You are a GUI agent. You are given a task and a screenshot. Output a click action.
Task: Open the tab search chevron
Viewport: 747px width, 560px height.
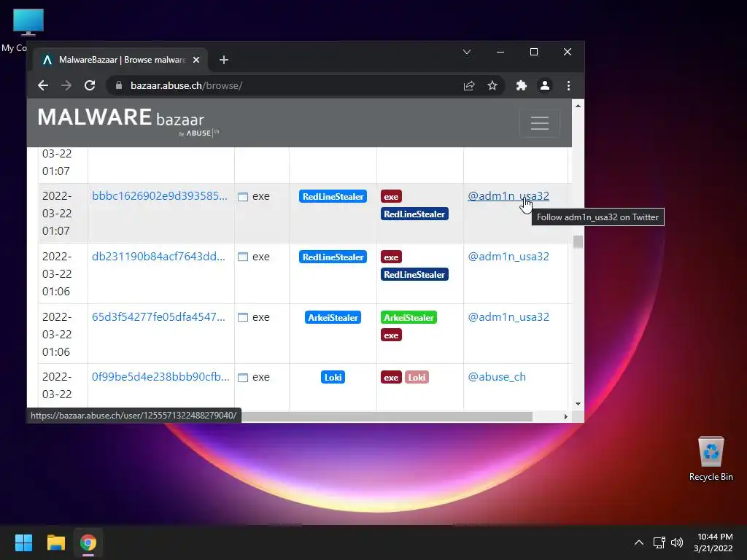click(467, 52)
